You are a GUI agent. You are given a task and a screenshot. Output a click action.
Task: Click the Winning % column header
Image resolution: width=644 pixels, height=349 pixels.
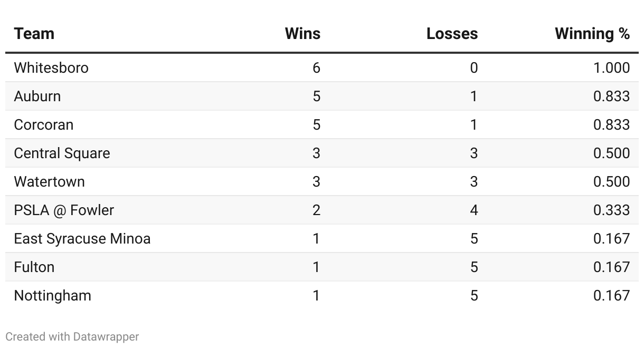point(592,34)
